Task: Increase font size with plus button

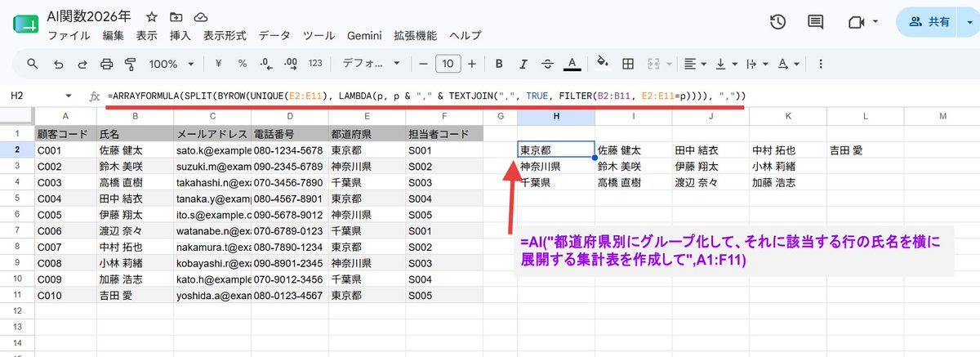Action: coord(472,64)
